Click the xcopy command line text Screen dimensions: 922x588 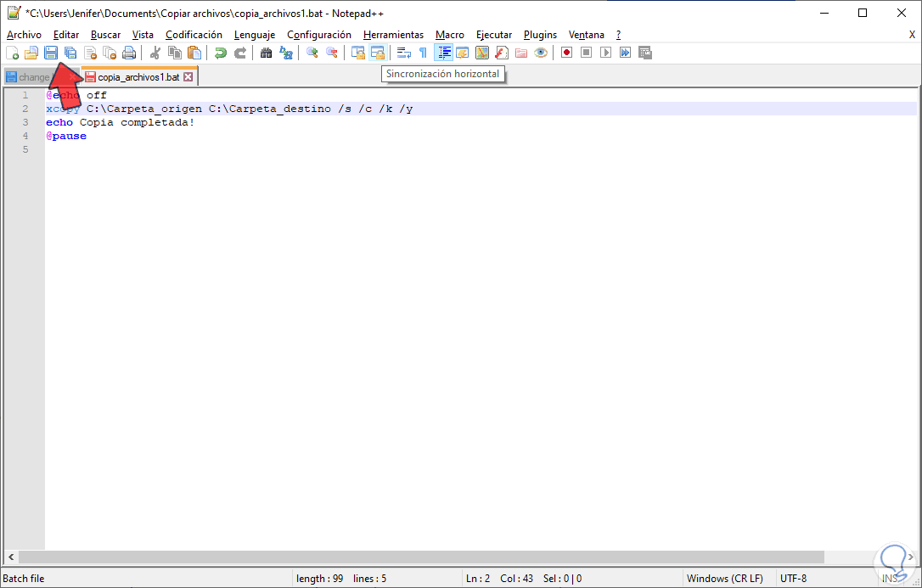coord(229,109)
